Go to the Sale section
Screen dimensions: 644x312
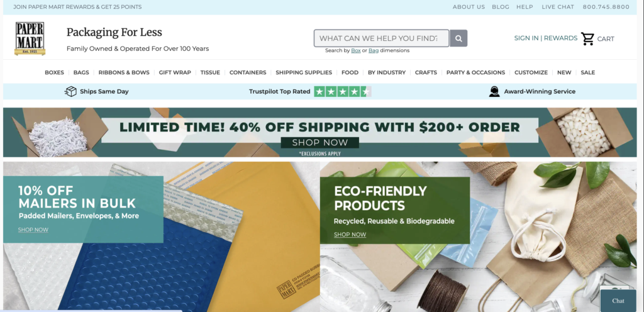[588, 72]
